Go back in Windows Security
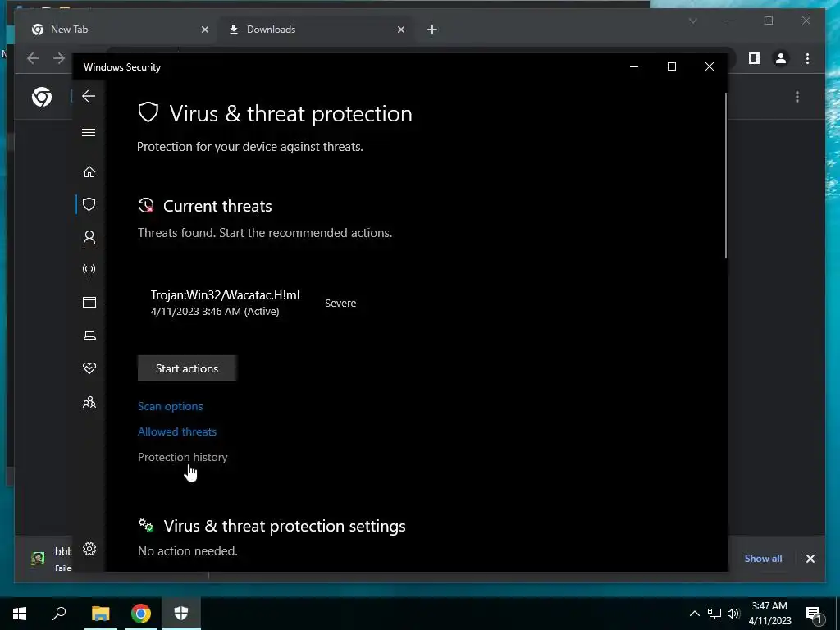 [89, 97]
